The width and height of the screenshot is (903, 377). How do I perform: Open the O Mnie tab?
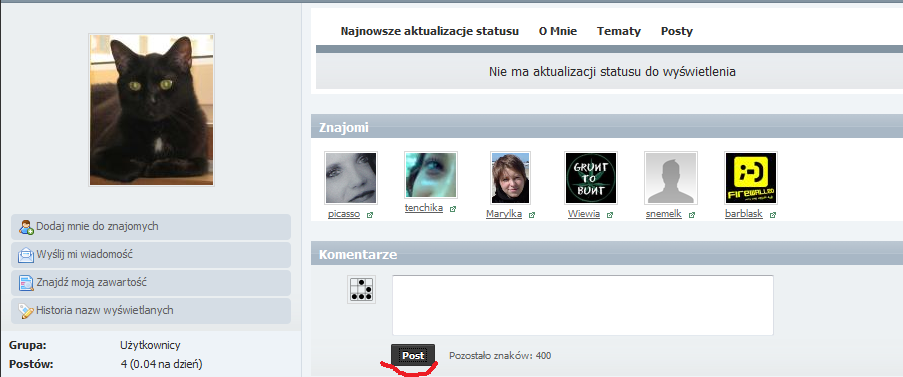(557, 31)
